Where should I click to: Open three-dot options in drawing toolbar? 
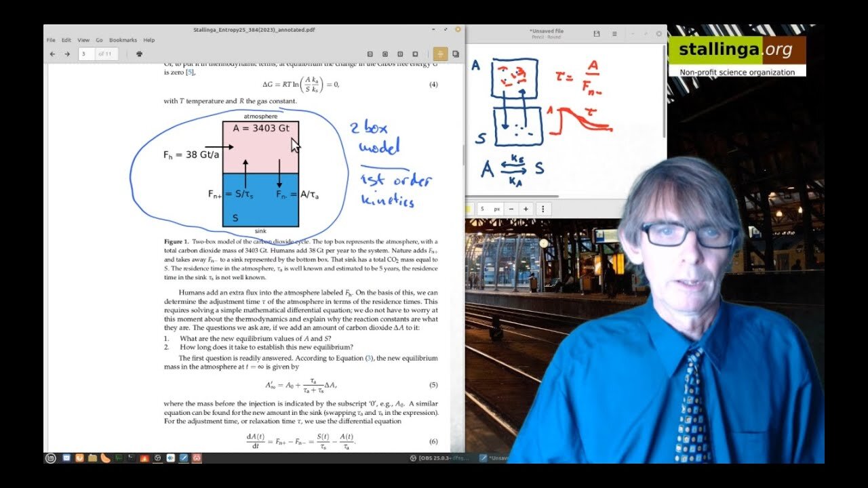(543, 209)
